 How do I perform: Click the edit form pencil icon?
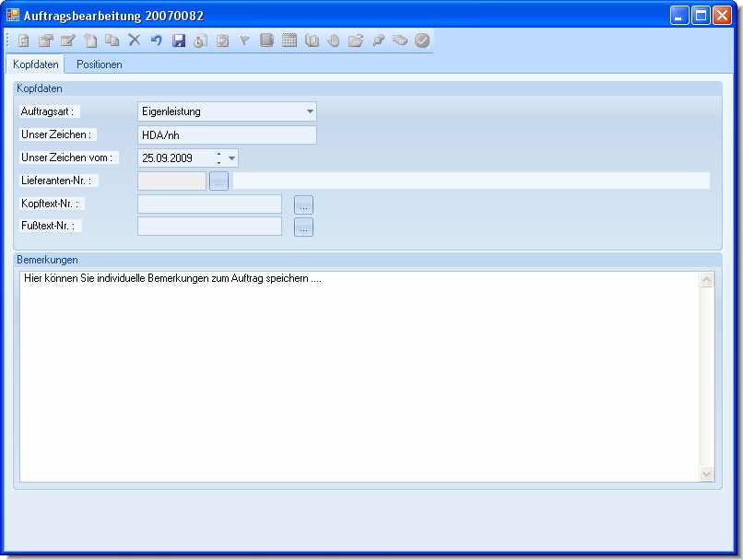(68, 41)
